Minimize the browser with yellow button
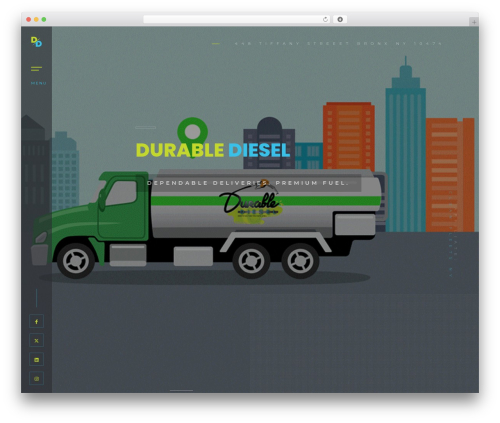This screenshot has height=423, width=500. (x=36, y=19)
